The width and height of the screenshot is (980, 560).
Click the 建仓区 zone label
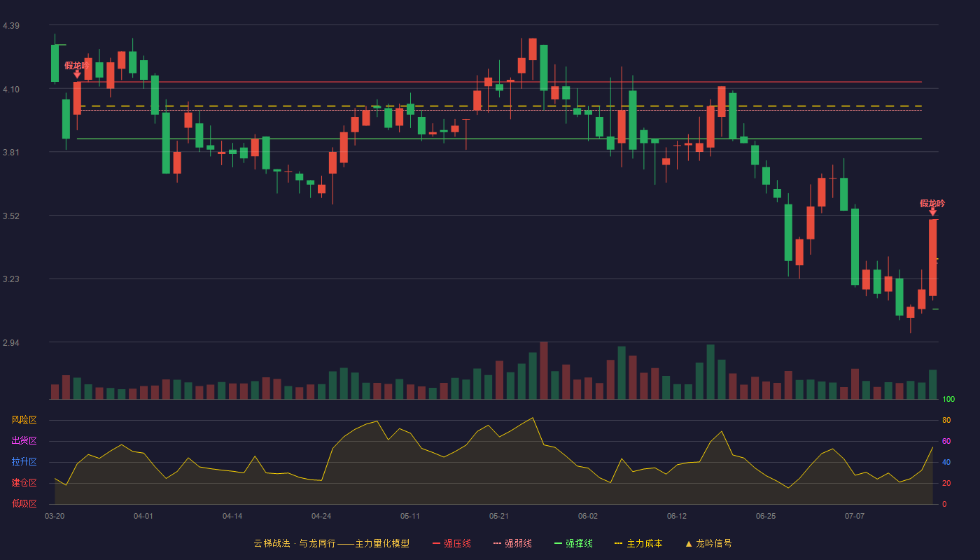(x=24, y=483)
